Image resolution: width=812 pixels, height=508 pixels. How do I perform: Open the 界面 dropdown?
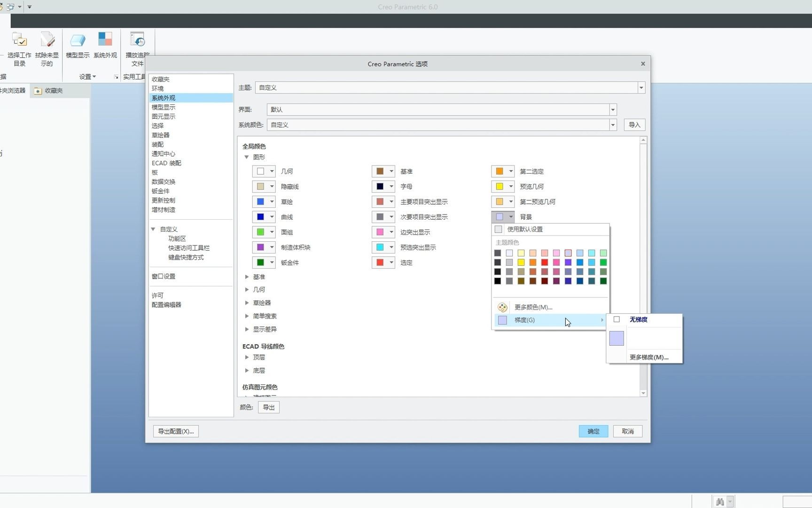click(613, 110)
